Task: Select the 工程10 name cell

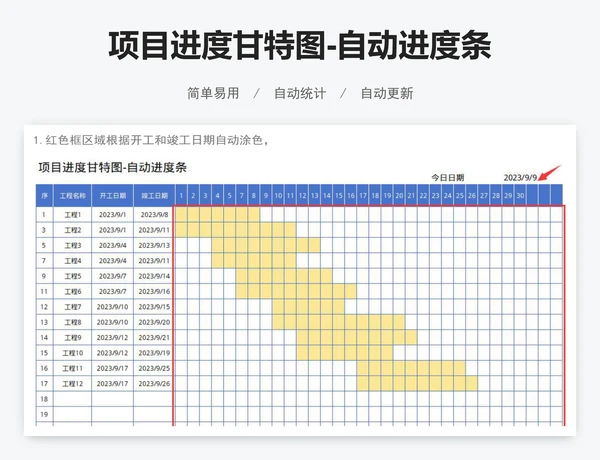Action: click(72, 353)
